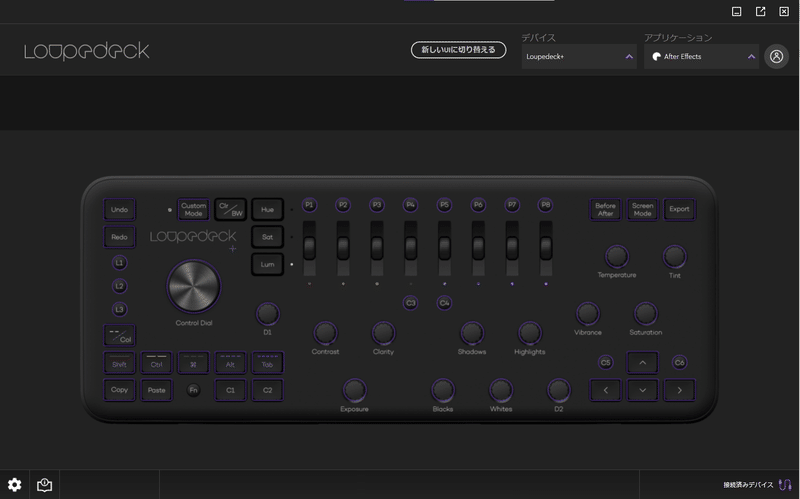Select the Saturation knob
Image resolution: width=800 pixels, height=499 pixels.
tap(645, 314)
